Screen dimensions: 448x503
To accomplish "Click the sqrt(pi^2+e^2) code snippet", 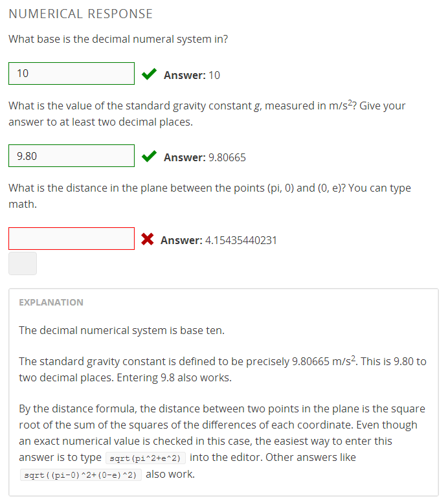I will [x=146, y=458].
